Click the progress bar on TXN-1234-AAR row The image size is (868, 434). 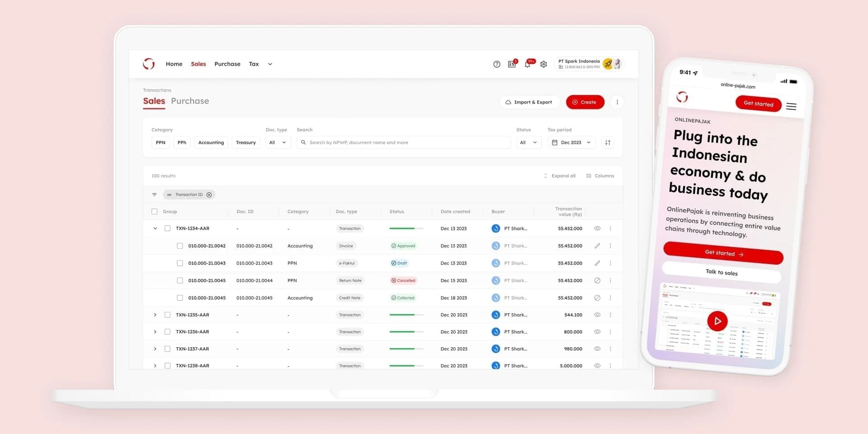pos(406,229)
